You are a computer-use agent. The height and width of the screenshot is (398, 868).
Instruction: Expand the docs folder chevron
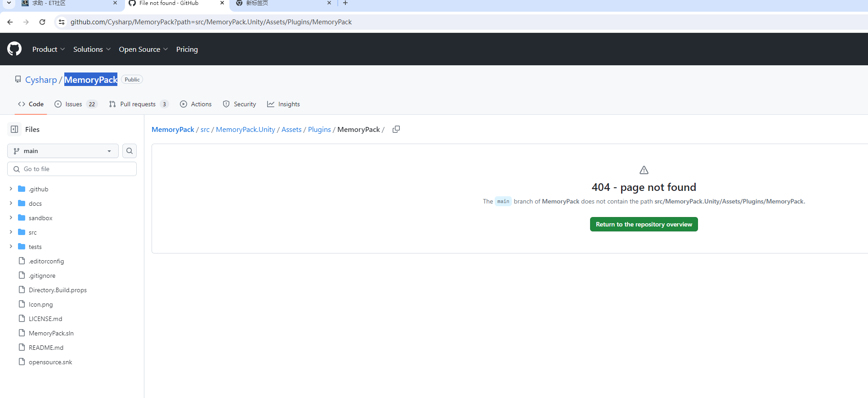point(11,204)
